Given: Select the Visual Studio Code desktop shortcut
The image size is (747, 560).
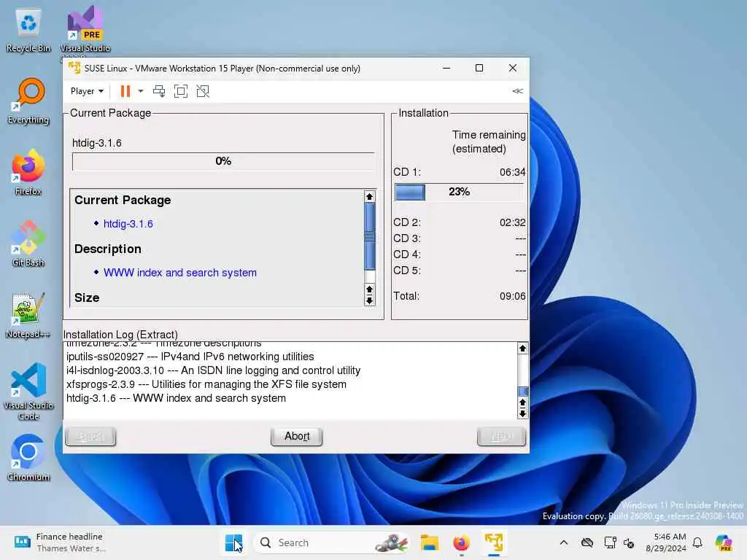Looking at the screenshot, I should 28,392.
